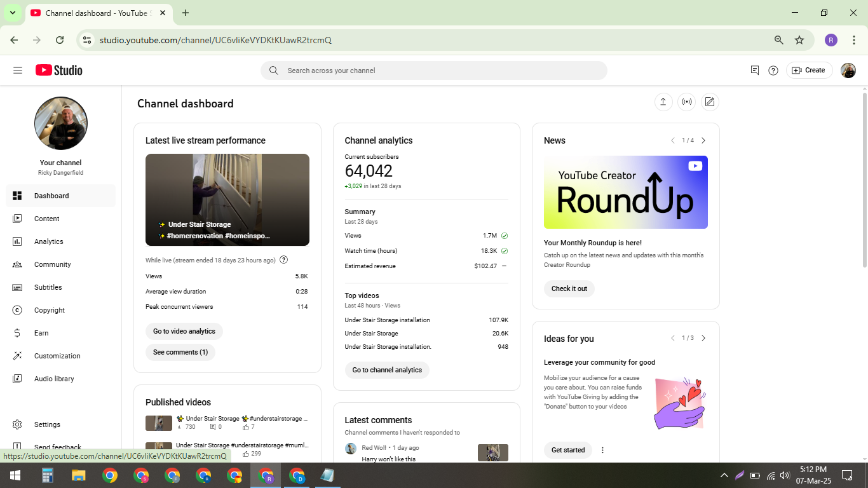Screen dimensions: 868x488
Task: Click the info icon next to stream ended text
Action: pyautogui.click(x=284, y=260)
